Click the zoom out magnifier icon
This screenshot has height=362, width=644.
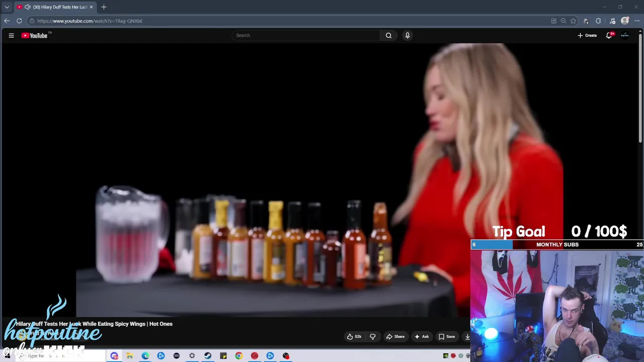[563, 21]
